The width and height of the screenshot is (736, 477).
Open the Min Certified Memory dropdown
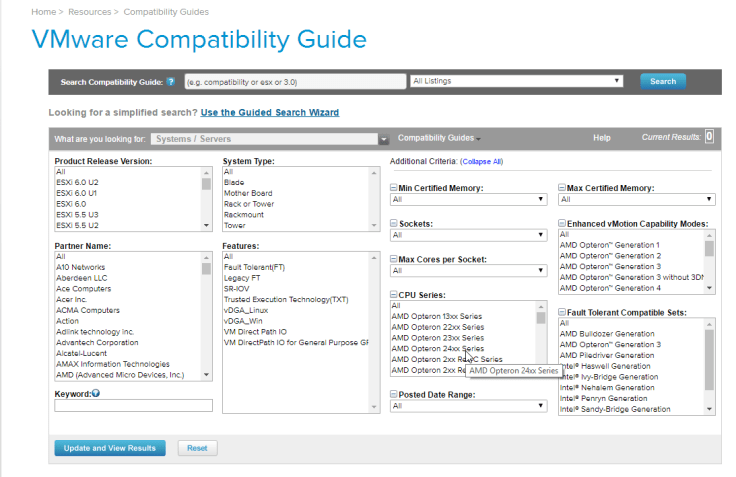[x=468, y=199]
